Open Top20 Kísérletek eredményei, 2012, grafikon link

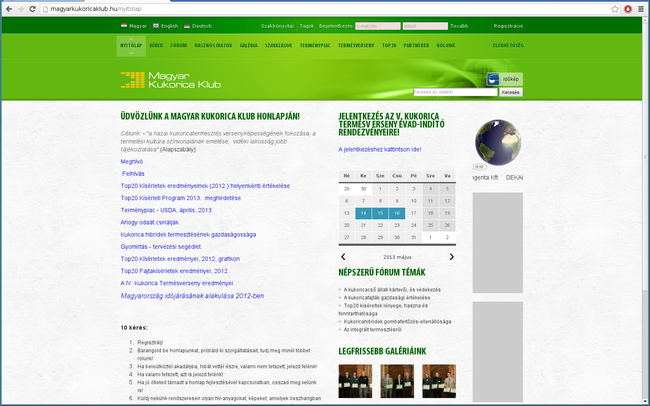pos(180,259)
